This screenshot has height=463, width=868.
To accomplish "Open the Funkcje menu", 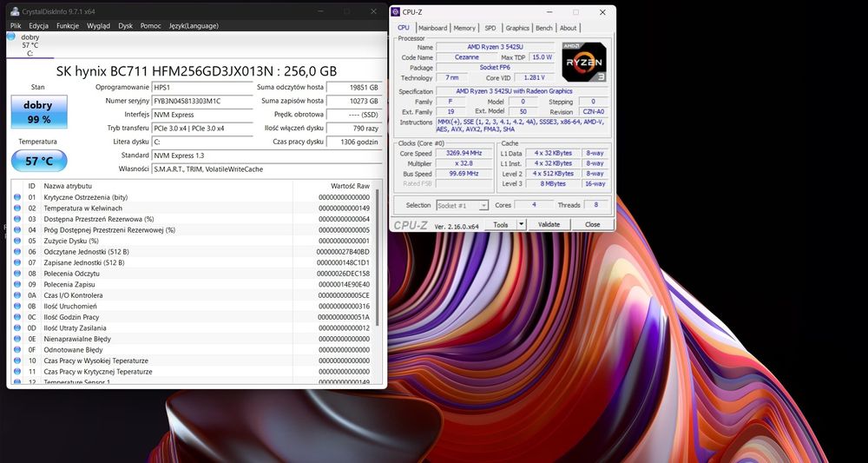I will click(x=68, y=25).
